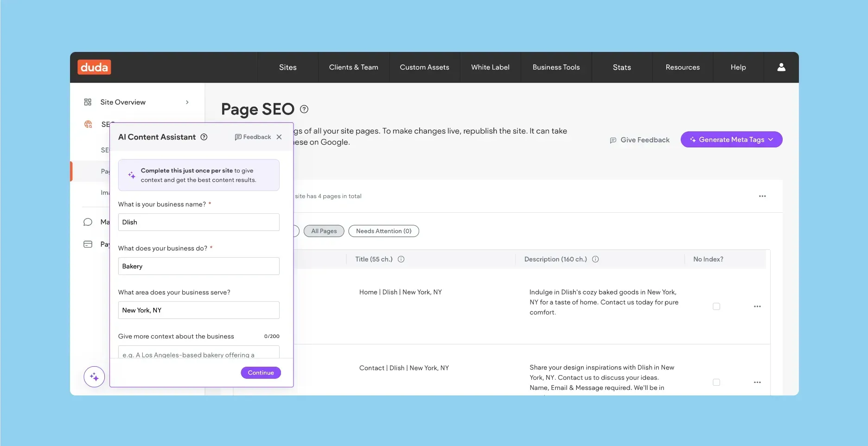The height and width of the screenshot is (446, 868).
Task: Click the Continue button
Action: 261,373
